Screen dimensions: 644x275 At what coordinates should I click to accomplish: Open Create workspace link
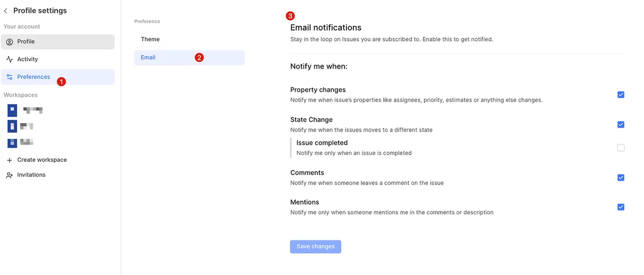(x=42, y=160)
